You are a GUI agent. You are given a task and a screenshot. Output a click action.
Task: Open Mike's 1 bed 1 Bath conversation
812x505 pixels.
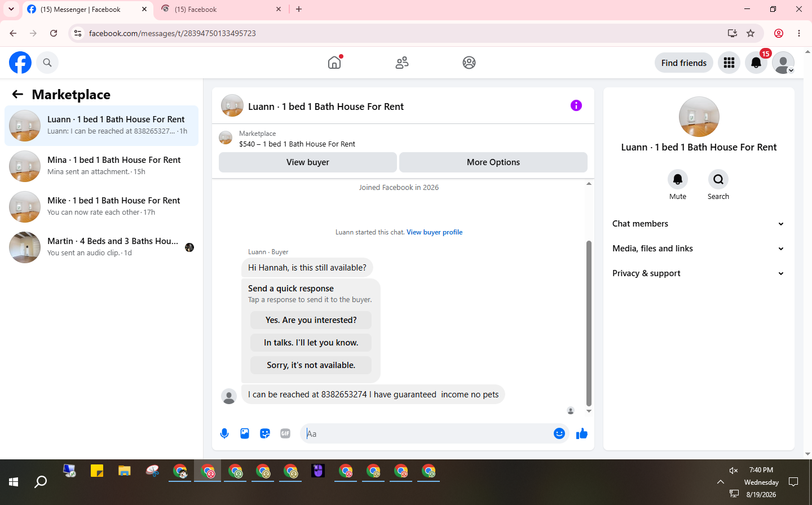point(101,207)
